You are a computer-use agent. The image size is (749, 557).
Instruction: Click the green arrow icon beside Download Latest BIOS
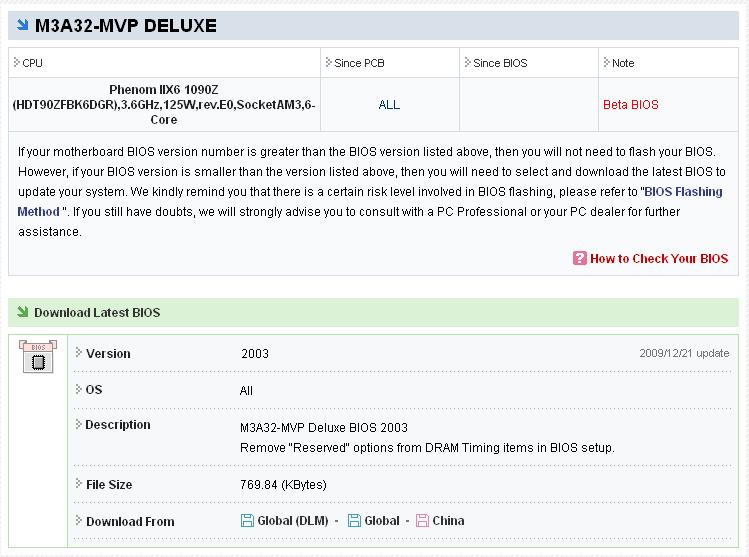[x=22, y=312]
